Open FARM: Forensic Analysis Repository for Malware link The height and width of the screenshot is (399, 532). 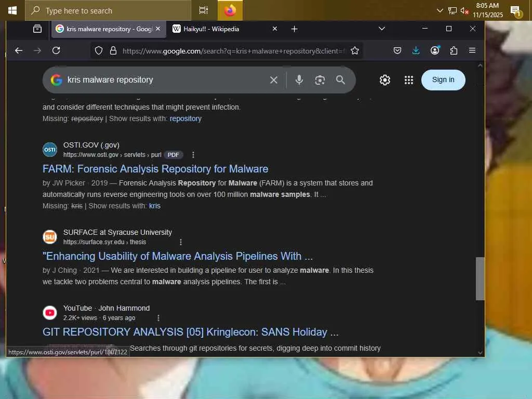click(155, 169)
